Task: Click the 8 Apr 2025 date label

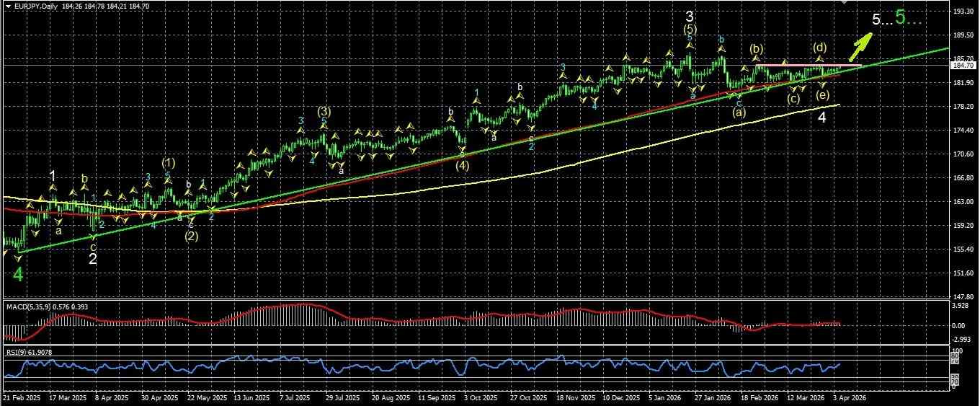Action: tap(112, 397)
